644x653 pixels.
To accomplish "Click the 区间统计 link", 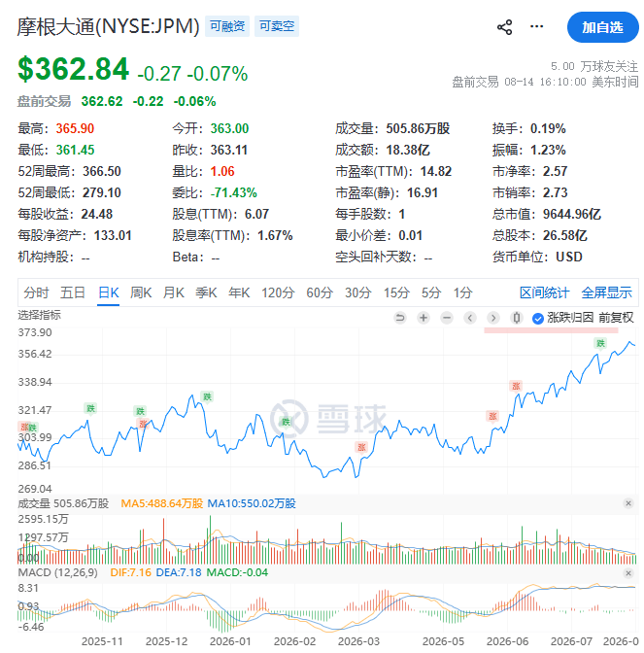I will (545, 292).
